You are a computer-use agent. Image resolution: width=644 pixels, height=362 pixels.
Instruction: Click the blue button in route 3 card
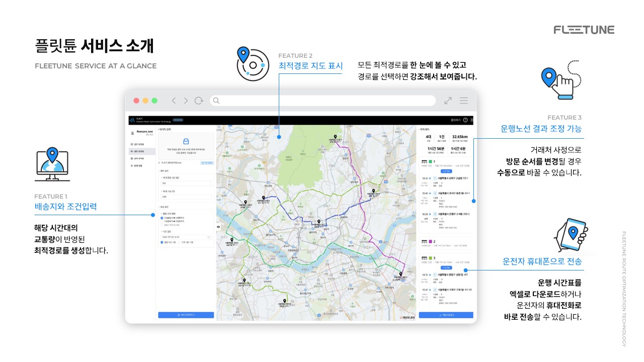[446, 267]
